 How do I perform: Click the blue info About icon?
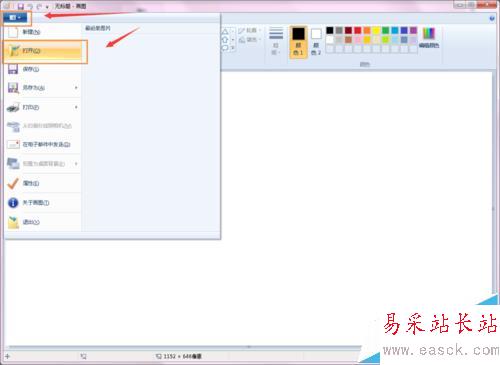click(x=13, y=203)
